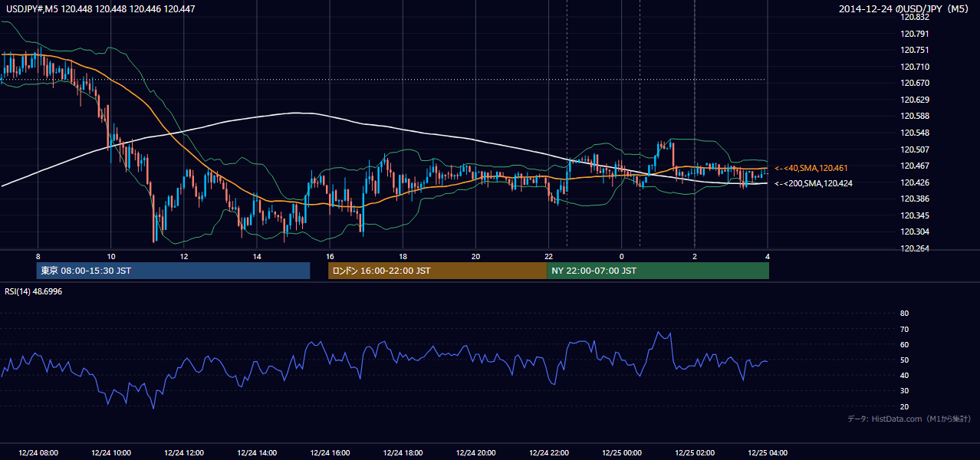This screenshot has width=980, height=460.
Task: Click the 120.426 price axis label
Action: point(915,182)
